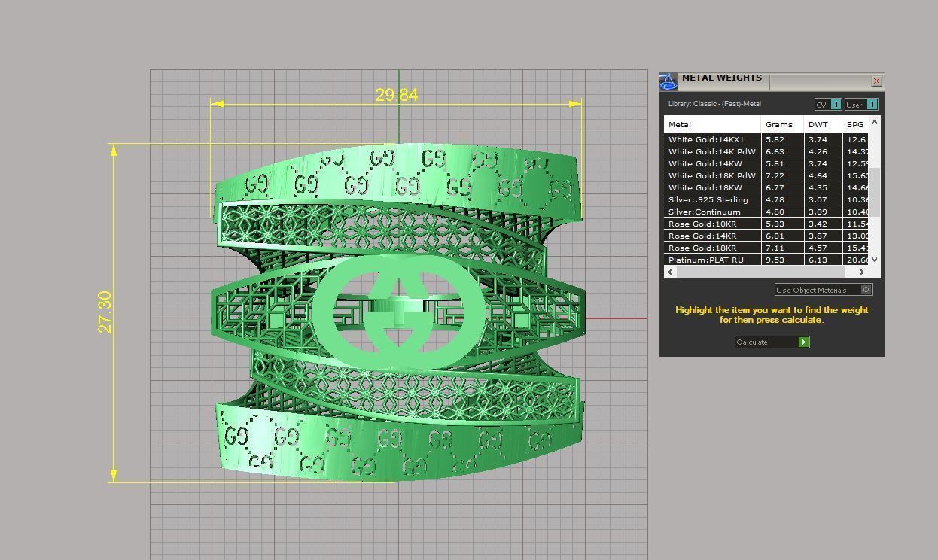Select the Platinum:PLAT RU row
Viewport: 938px width, 560px height.
pyautogui.click(x=766, y=260)
